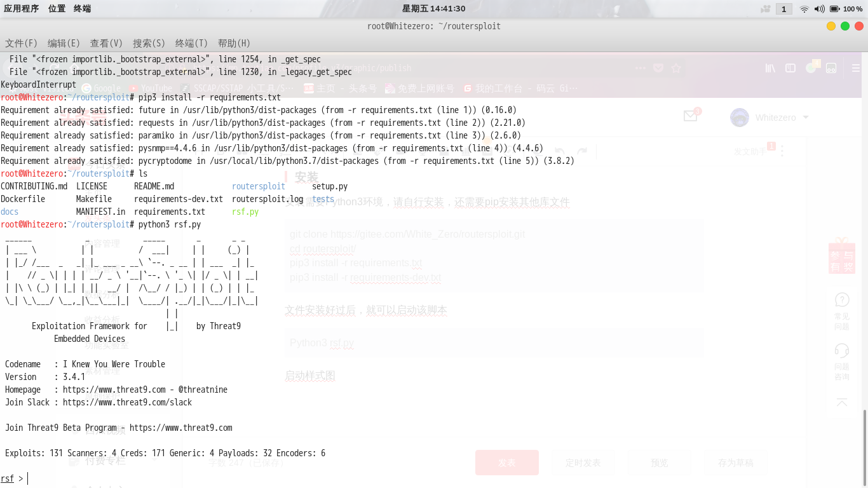This screenshot has height=488, width=868.
Task: Open the Firefox hamburger menu
Action: 856,68
